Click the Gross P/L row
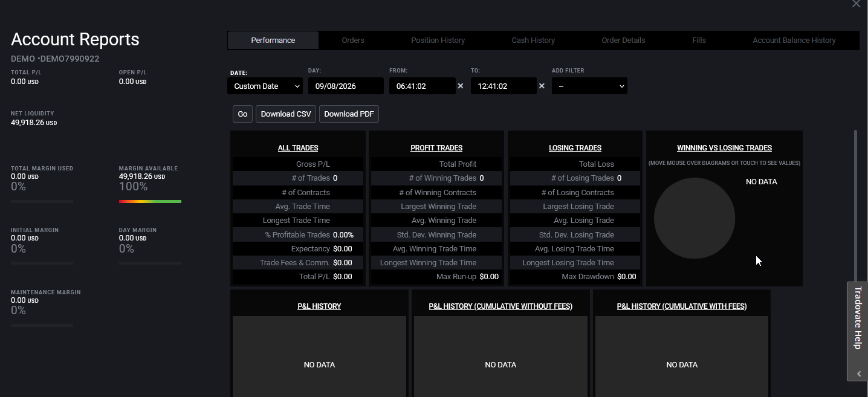This screenshot has height=397, width=868. (298, 164)
